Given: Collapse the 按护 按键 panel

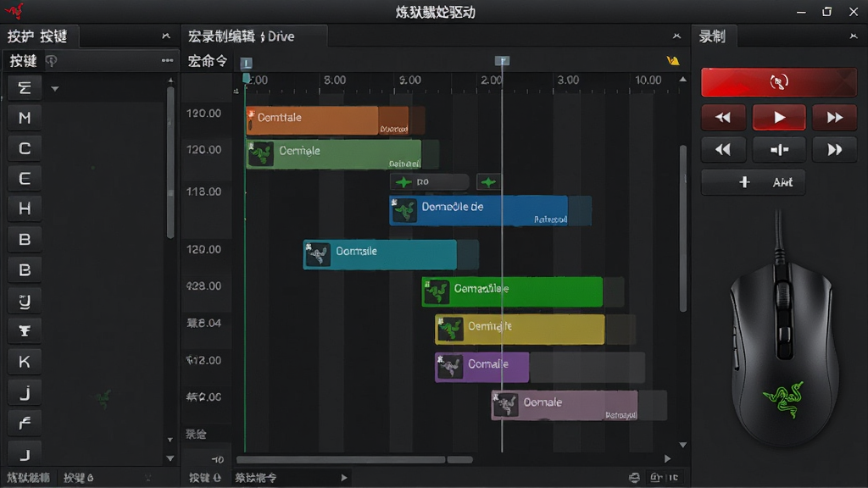Looking at the screenshot, I should (166, 36).
